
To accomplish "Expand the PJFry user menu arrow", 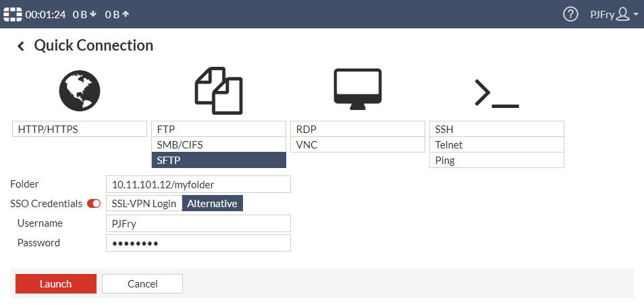I will (x=636, y=14).
